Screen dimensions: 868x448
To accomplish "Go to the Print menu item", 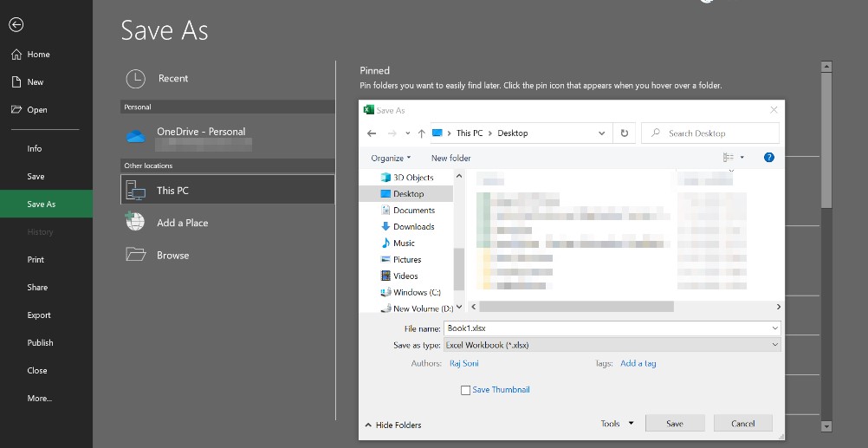I will pyautogui.click(x=36, y=260).
